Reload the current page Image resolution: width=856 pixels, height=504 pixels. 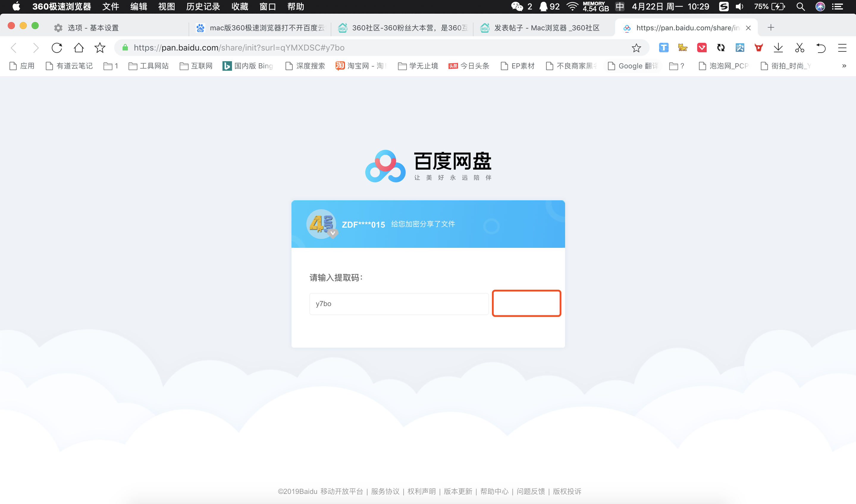point(57,48)
